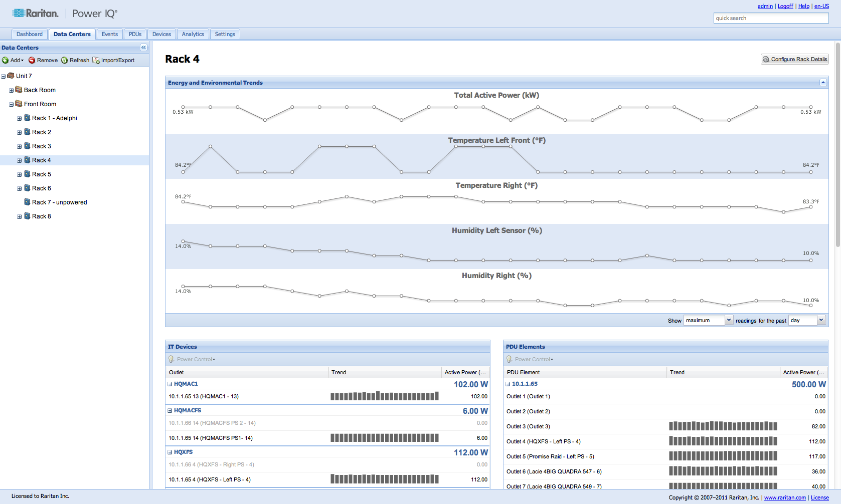
Task: Collapse the Unit 7 tree node
Action: (3, 76)
